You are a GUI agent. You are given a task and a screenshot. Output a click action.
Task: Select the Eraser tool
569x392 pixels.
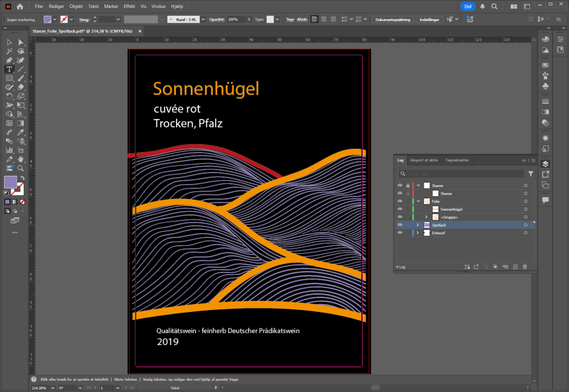[21, 87]
